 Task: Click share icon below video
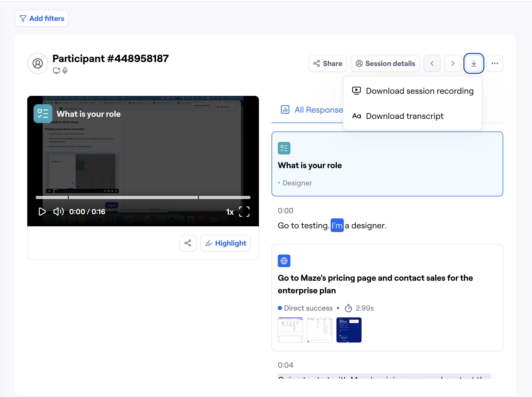pos(188,243)
